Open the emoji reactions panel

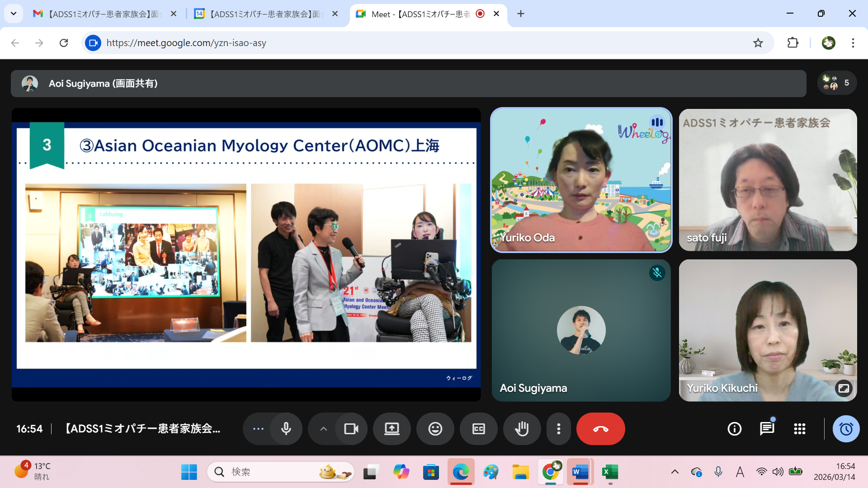(435, 429)
